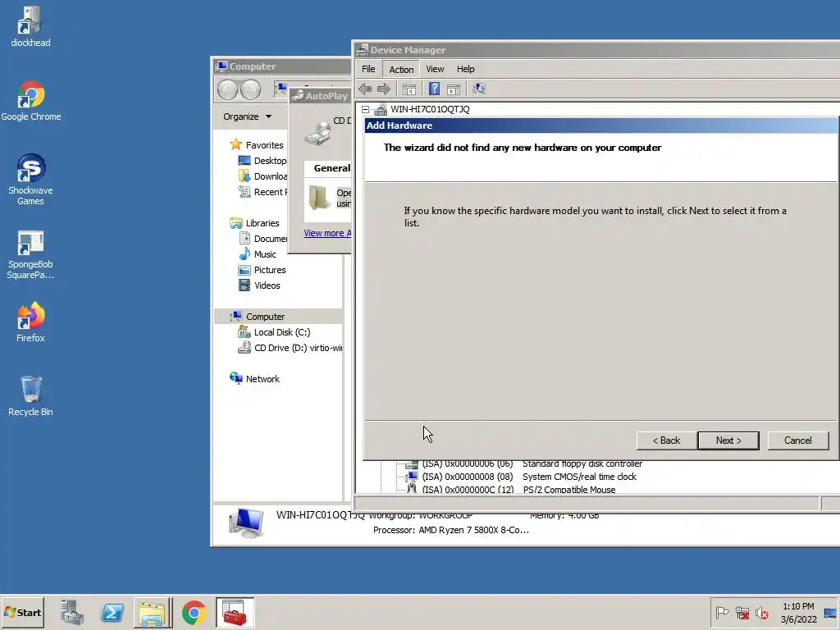Click the AutoPlay window title bar
This screenshot has width=840, height=630.
[x=321, y=96]
